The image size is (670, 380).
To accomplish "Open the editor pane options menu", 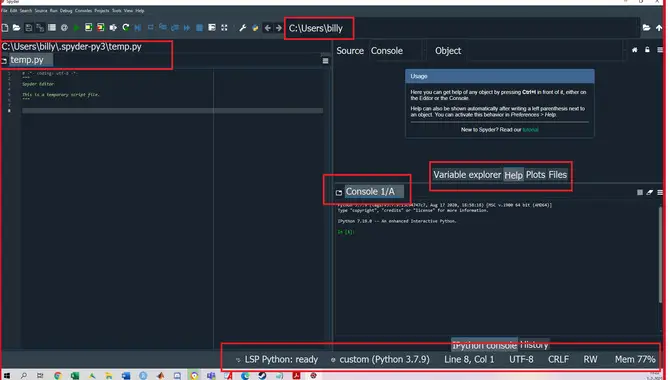I will (326, 61).
